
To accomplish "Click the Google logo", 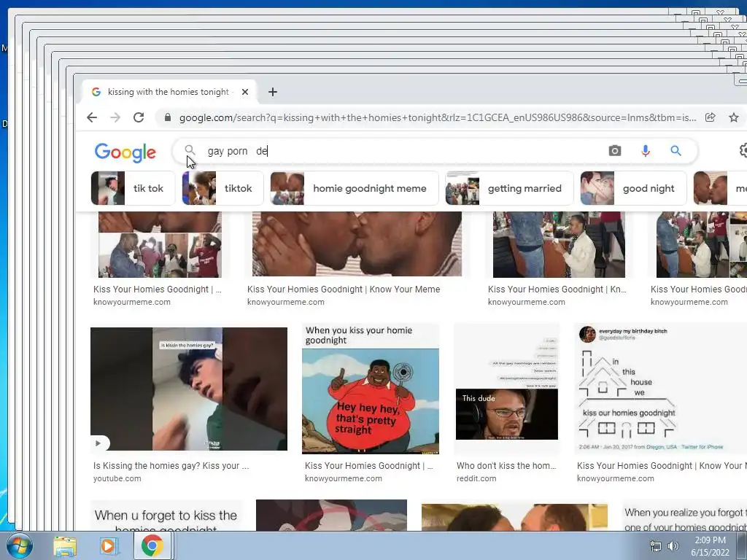I will pos(125,152).
